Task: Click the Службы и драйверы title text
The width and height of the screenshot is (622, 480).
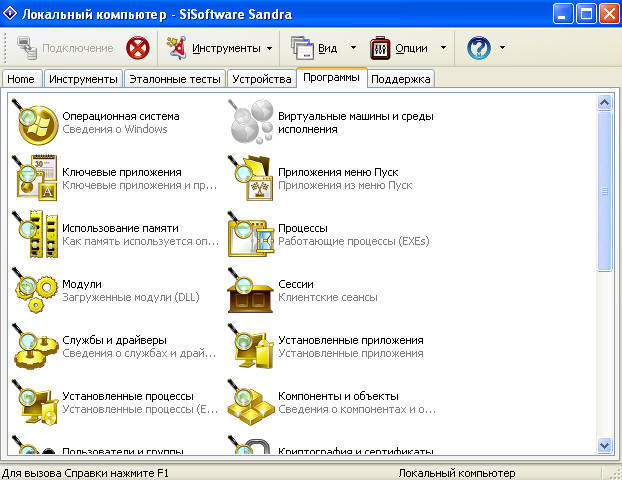Action: tap(115, 340)
